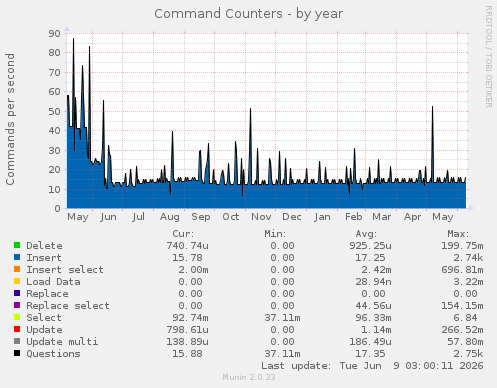Image resolution: width=497 pixels, height=388 pixels.
Task: Click the 'Max:' column header
Action: (458, 234)
